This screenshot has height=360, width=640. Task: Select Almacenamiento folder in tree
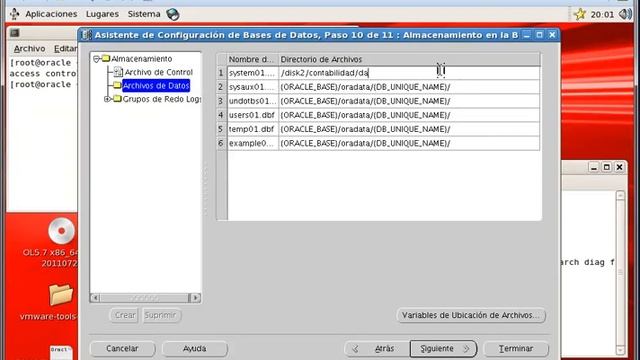[141, 59]
